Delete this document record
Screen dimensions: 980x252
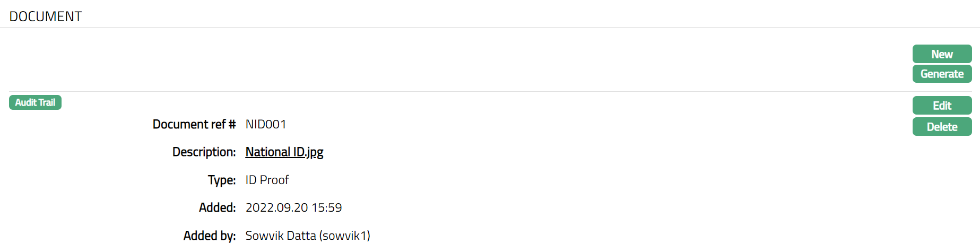click(x=942, y=127)
